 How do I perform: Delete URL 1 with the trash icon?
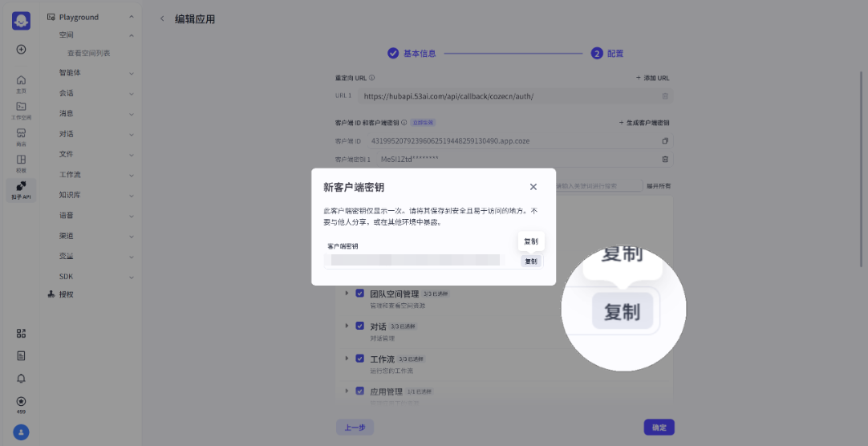(665, 95)
